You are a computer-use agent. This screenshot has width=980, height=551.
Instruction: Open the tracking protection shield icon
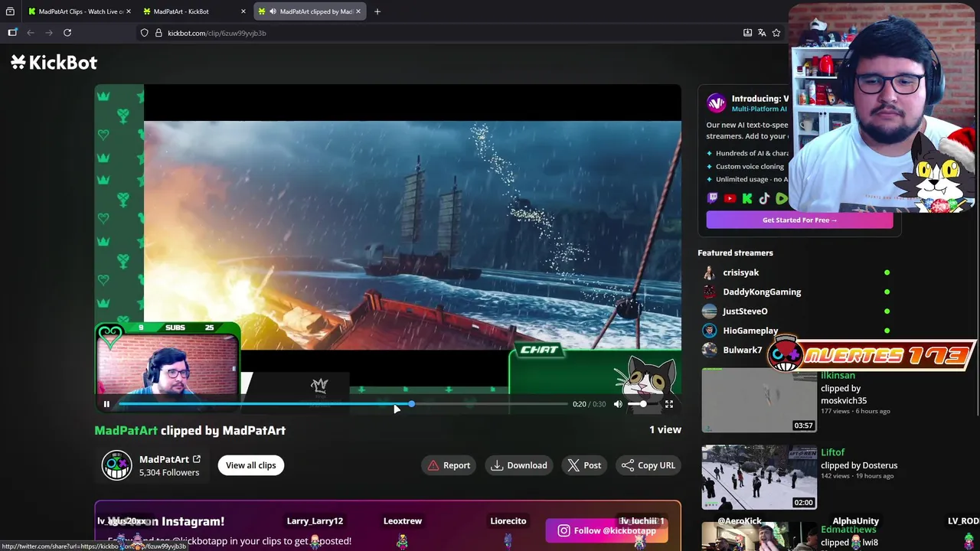click(144, 33)
